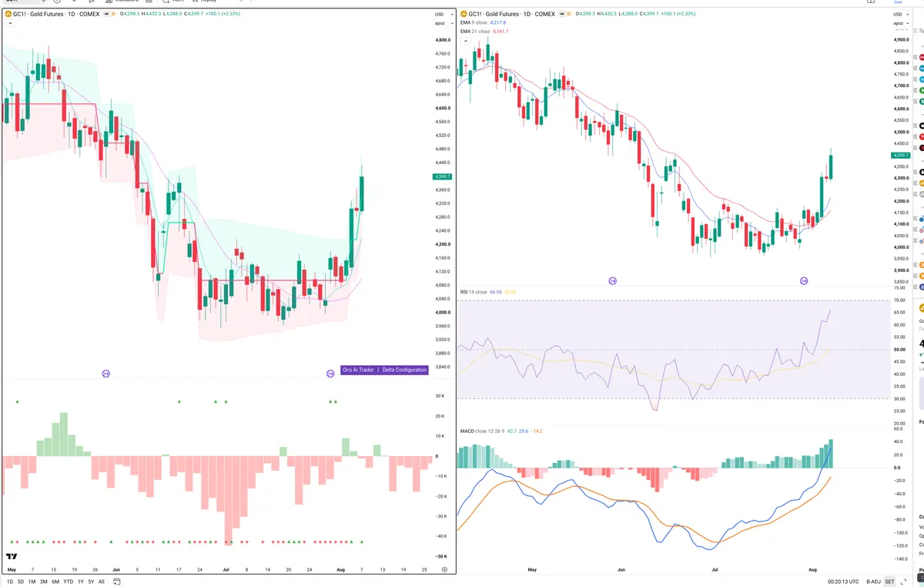Select the All time range
The width and height of the screenshot is (924, 587).
(102, 582)
